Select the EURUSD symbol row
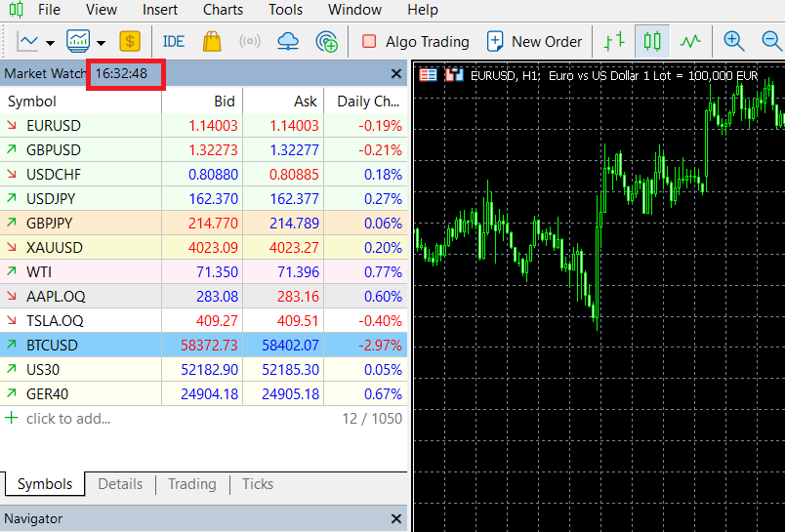 (203, 126)
